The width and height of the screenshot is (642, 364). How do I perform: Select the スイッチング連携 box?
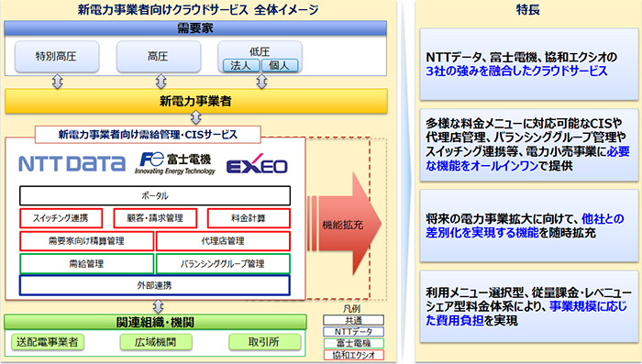(61, 218)
